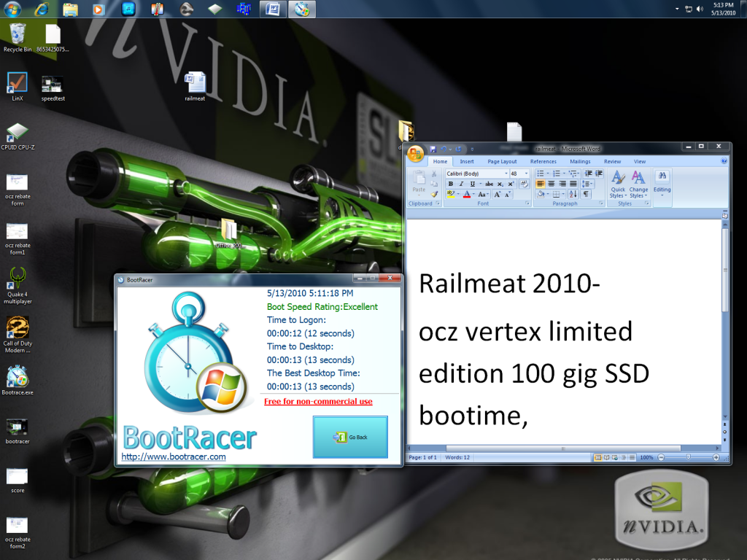The height and width of the screenshot is (560, 747).
Task: Open Paragraph dialog launcher
Action: pyautogui.click(x=601, y=203)
